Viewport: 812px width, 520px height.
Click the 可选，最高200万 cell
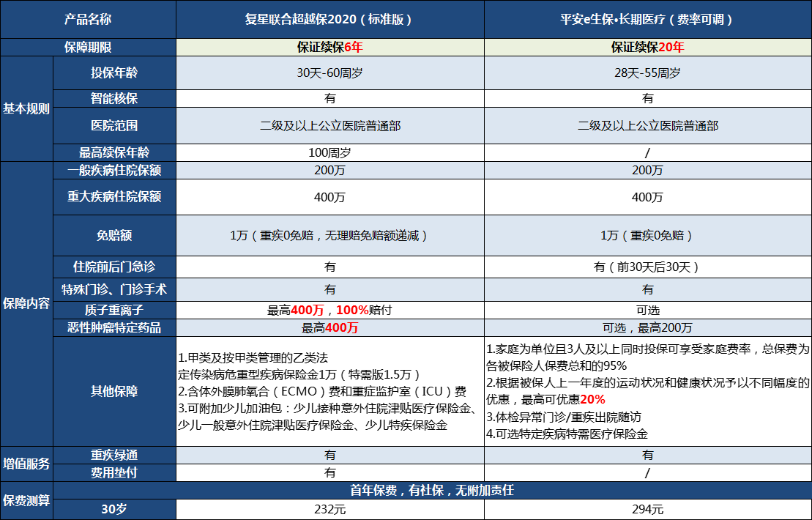click(648, 327)
